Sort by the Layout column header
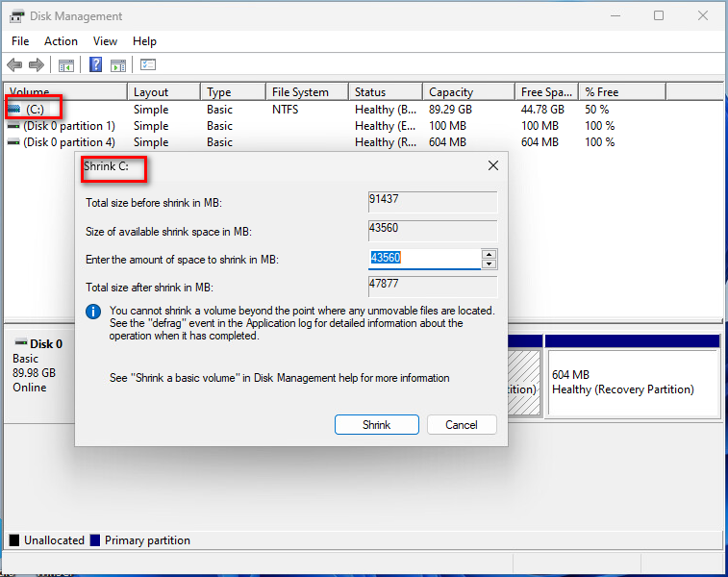The height and width of the screenshot is (577, 728). [x=163, y=92]
